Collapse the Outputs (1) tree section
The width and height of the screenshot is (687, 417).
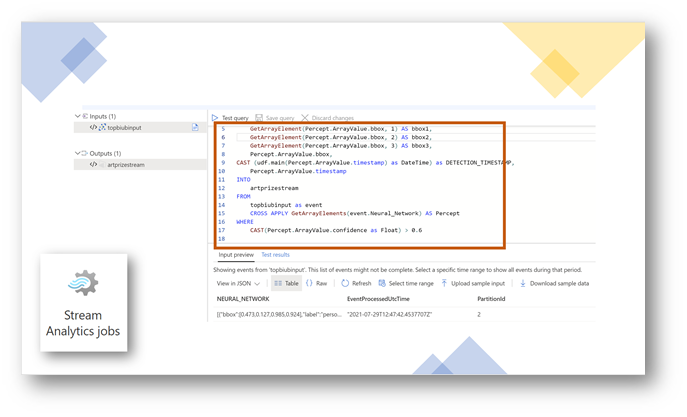pyautogui.click(x=78, y=153)
